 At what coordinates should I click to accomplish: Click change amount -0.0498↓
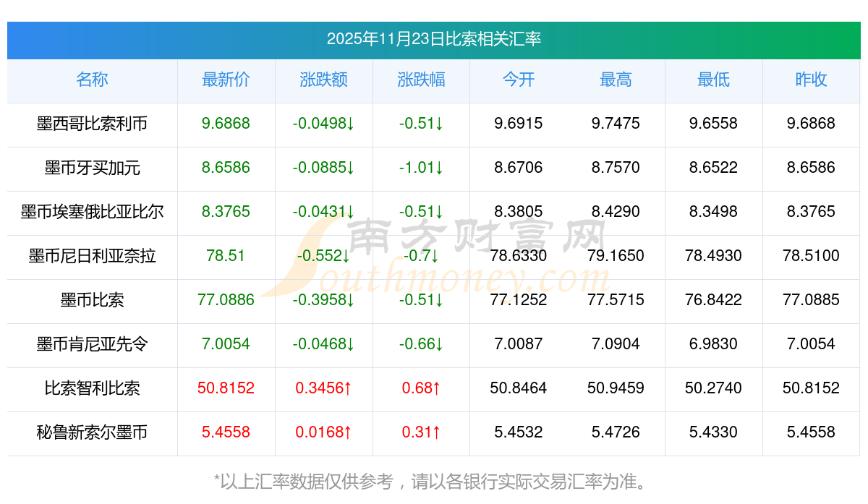[324, 124]
